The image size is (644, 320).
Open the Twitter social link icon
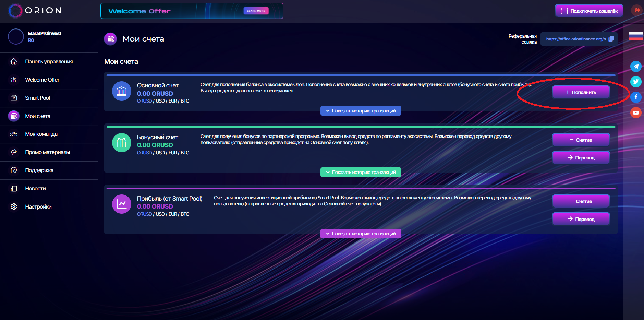[636, 82]
